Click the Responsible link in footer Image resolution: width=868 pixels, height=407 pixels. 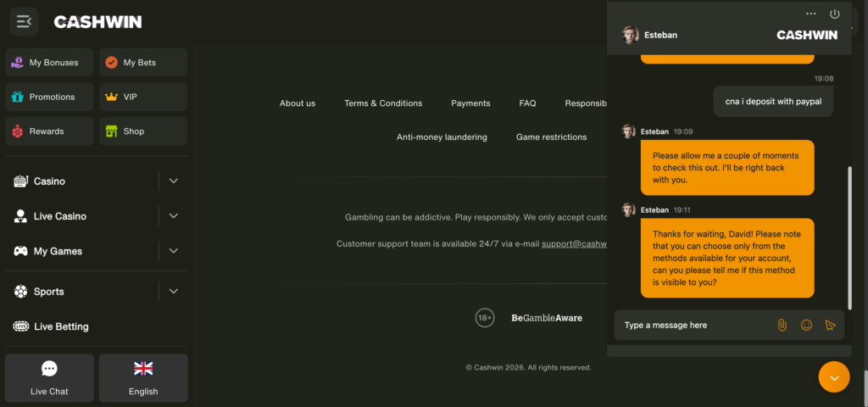pos(587,103)
